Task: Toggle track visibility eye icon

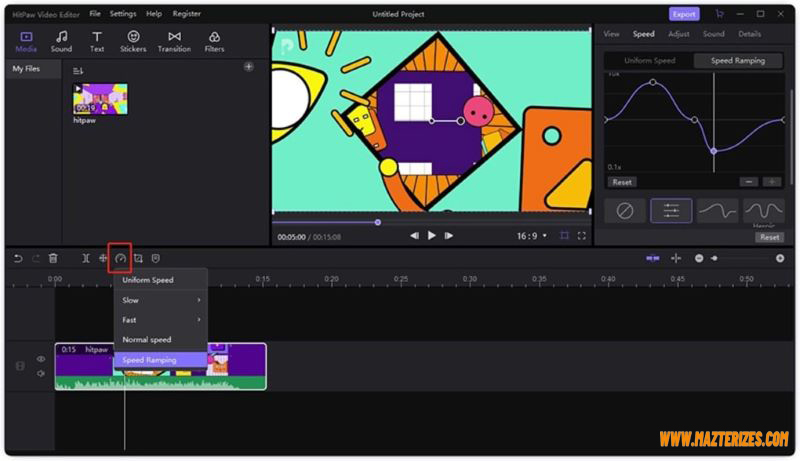Action: (41, 359)
